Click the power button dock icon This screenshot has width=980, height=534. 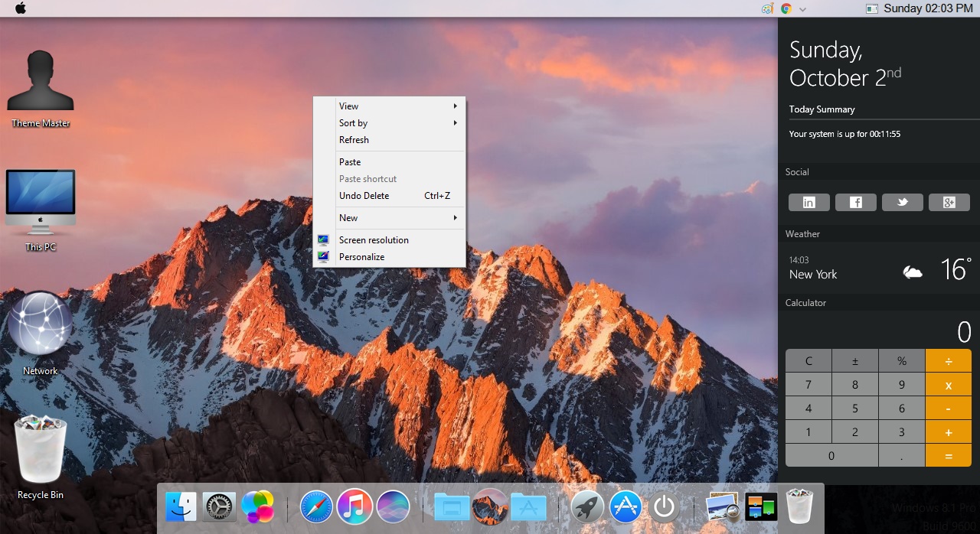pyautogui.click(x=664, y=506)
